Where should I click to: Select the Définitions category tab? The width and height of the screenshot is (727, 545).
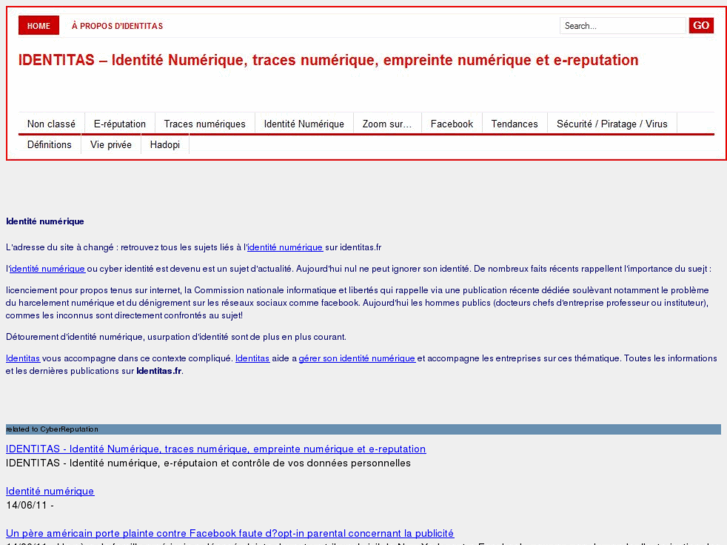(x=50, y=145)
